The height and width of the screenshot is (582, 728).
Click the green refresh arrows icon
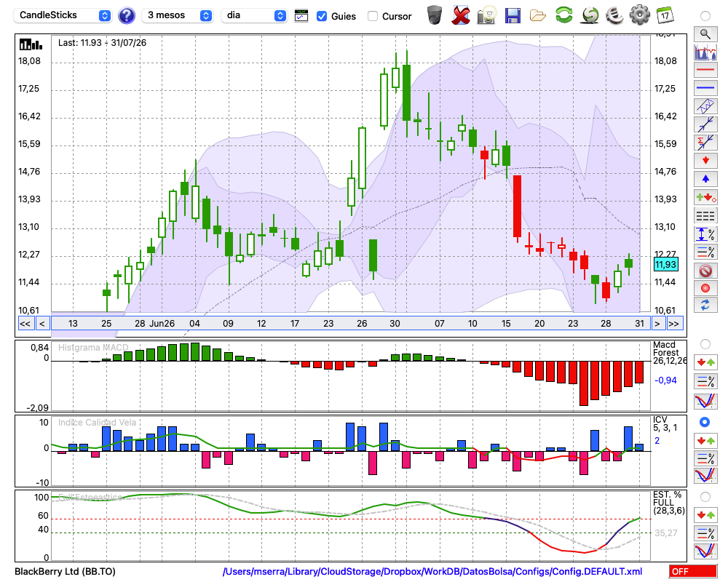(564, 15)
